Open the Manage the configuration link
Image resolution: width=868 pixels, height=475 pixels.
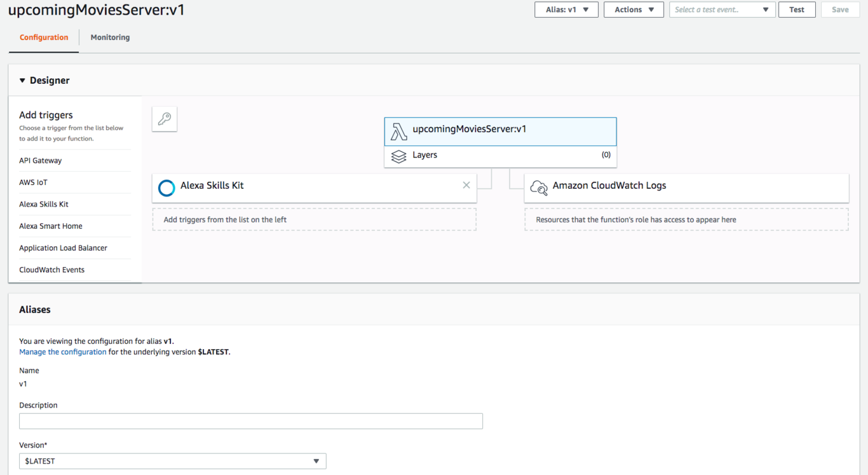(x=63, y=352)
